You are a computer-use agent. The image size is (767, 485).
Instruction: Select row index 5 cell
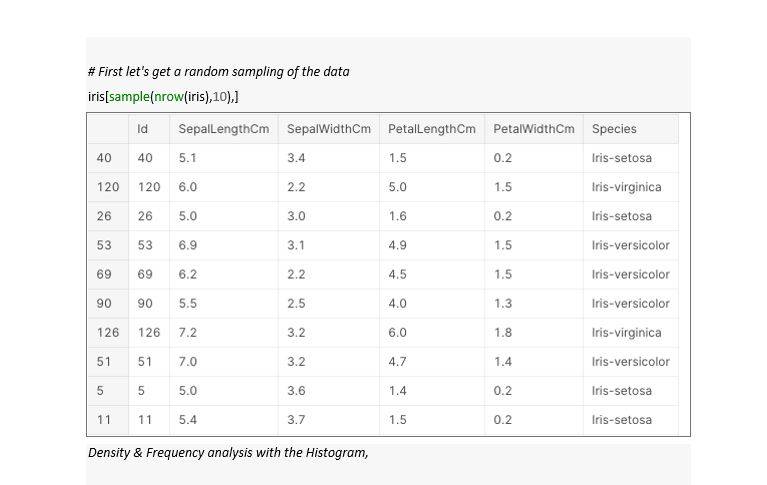[x=108, y=391]
